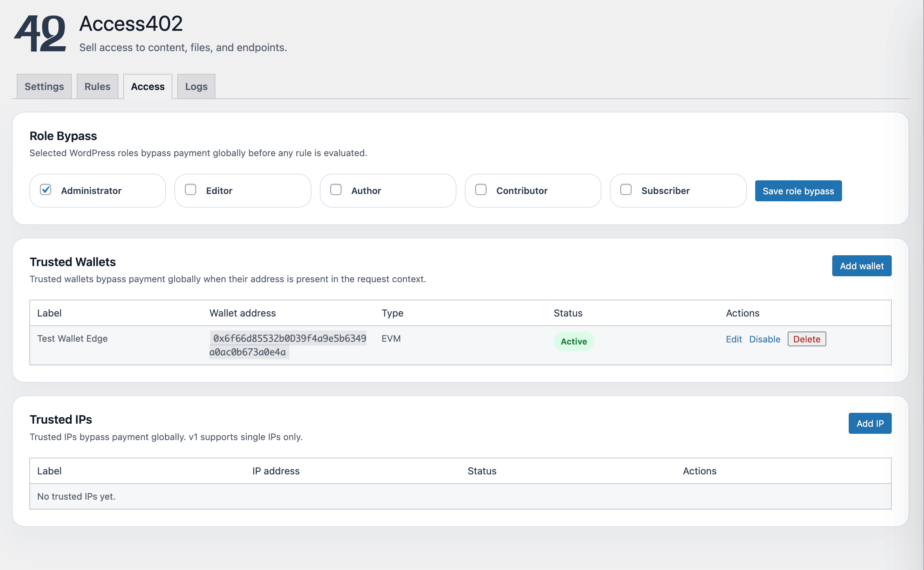Click the Wallet address column header
Image resolution: width=924 pixels, height=570 pixels.
point(242,313)
